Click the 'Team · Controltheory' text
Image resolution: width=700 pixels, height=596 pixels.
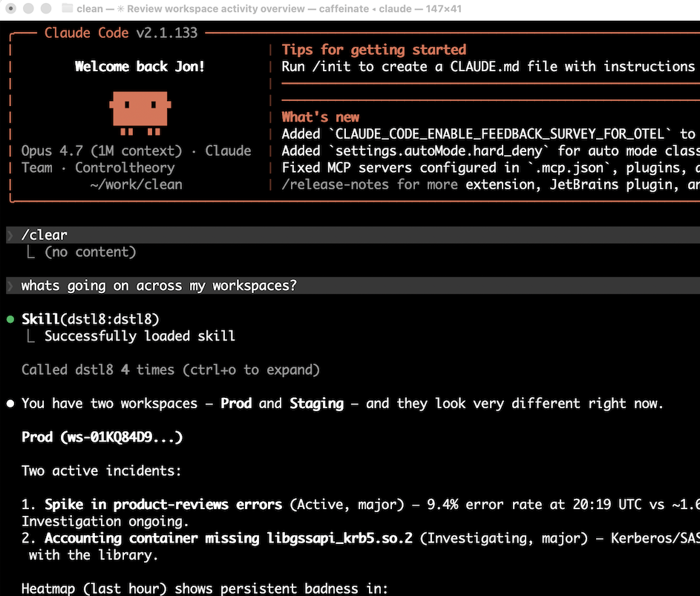pos(98,168)
